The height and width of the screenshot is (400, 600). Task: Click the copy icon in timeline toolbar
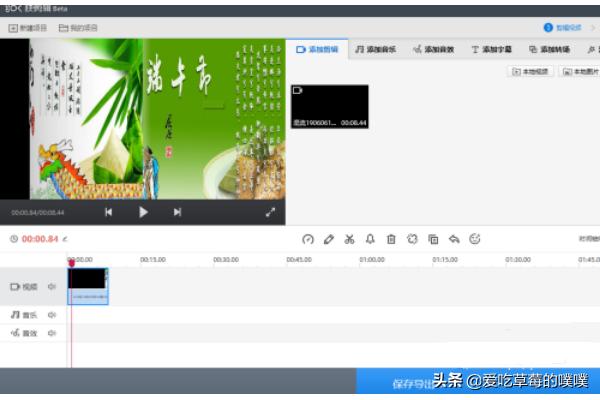(433, 239)
